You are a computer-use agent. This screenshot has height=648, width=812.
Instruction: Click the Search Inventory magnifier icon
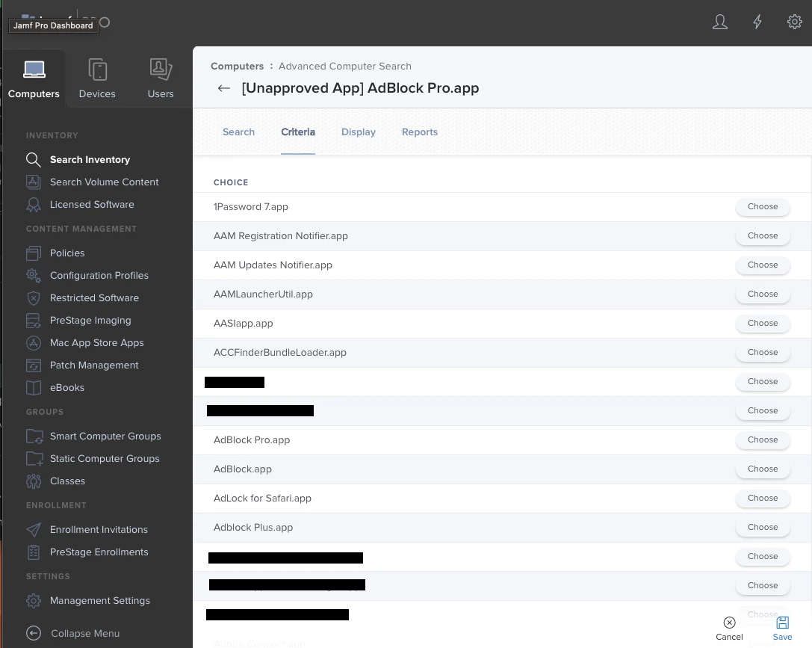[x=33, y=159]
